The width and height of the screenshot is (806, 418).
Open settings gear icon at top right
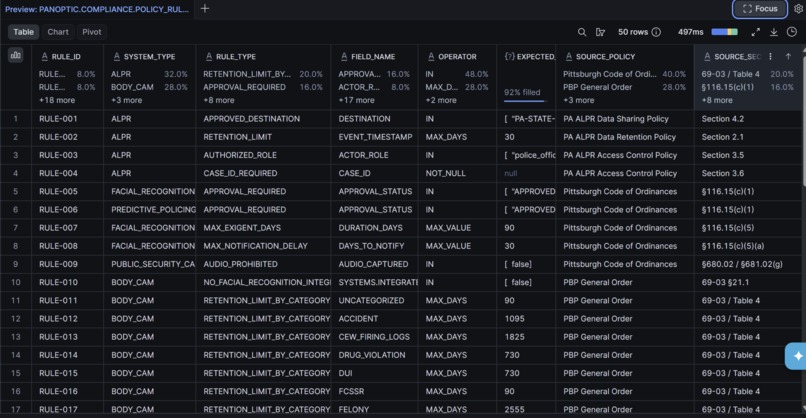tap(798, 9)
